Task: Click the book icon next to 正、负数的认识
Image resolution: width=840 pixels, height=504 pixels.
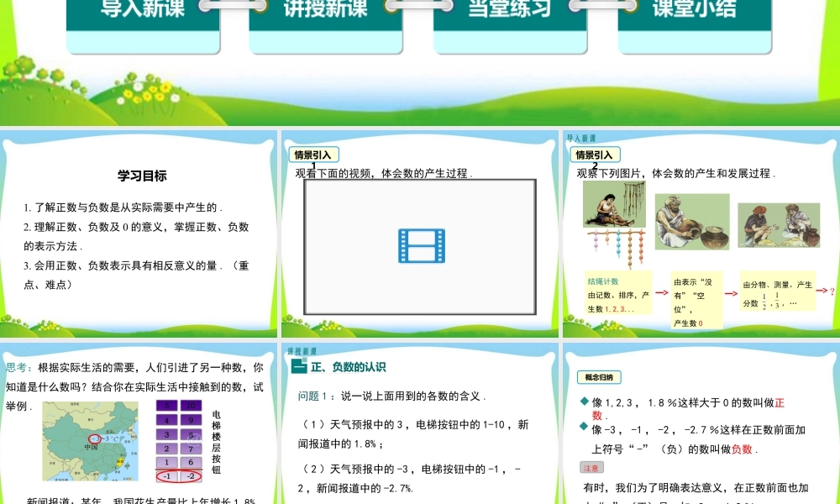Action: click(x=301, y=367)
